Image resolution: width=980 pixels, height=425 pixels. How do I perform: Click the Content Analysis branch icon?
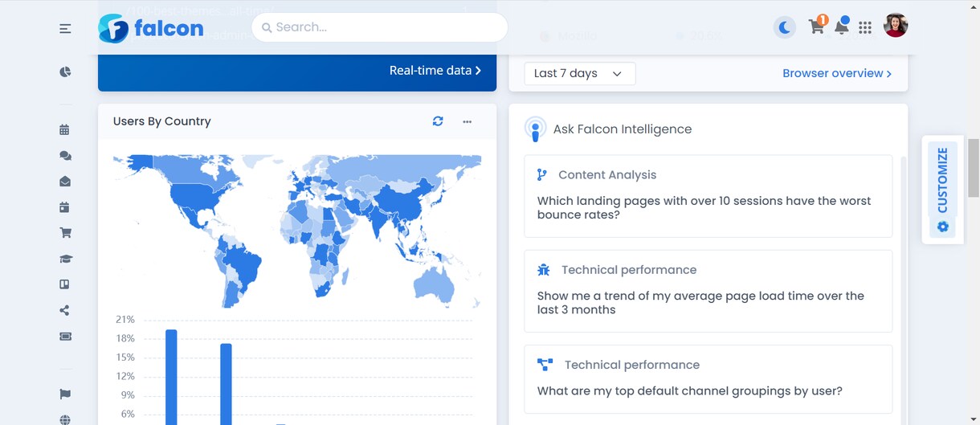click(x=542, y=174)
